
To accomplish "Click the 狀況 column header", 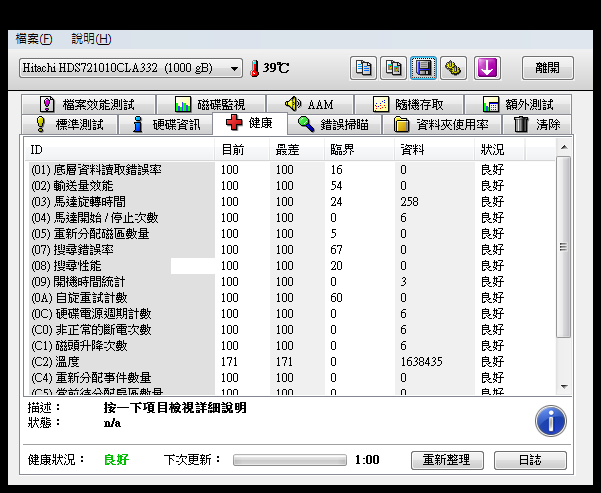I will click(x=500, y=150).
